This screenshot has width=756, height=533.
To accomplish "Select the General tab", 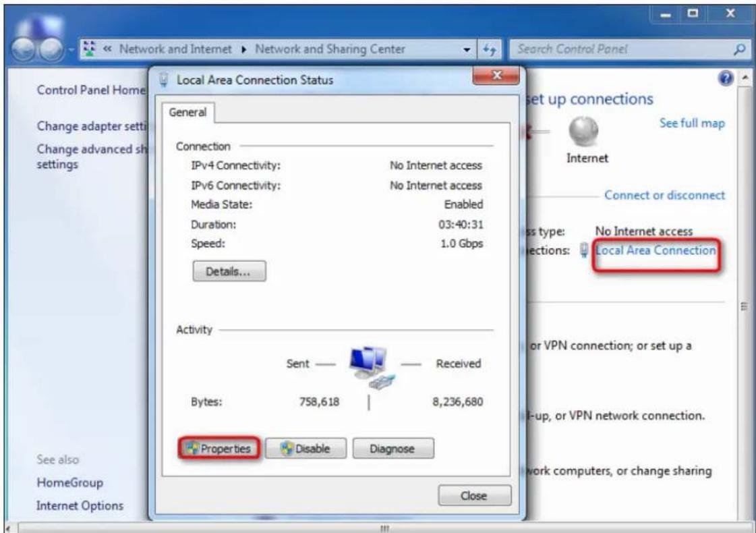I will (x=188, y=113).
